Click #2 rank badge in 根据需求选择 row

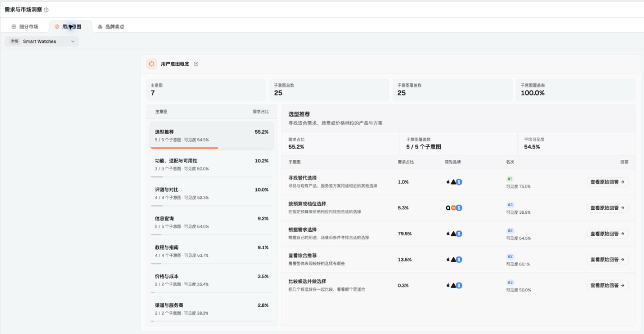point(510,230)
